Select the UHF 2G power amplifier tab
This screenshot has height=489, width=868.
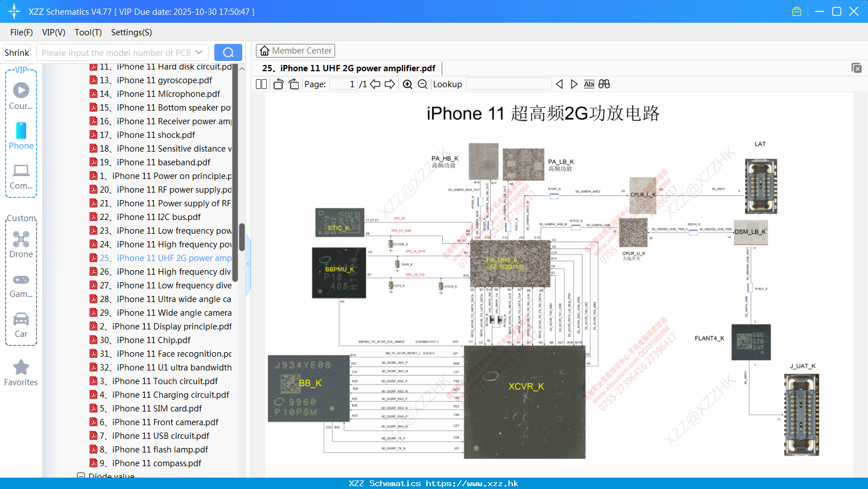pyautogui.click(x=349, y=68)
